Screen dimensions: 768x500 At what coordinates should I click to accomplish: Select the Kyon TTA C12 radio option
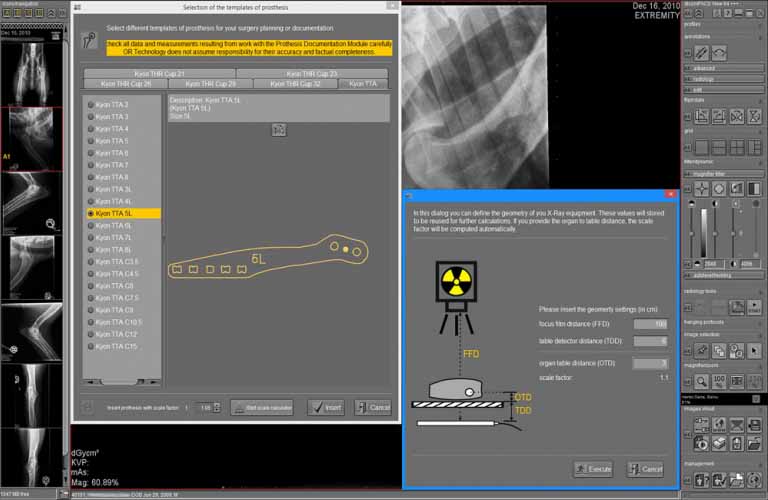(114, 334)
